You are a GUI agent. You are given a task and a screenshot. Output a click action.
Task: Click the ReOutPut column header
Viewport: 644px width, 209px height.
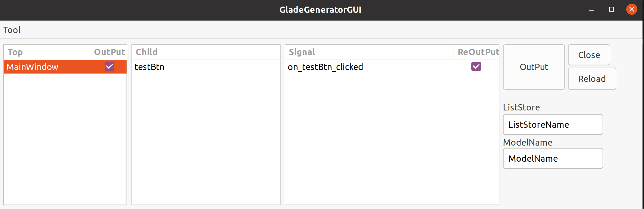pyautogui.click(x=477, y=52)
